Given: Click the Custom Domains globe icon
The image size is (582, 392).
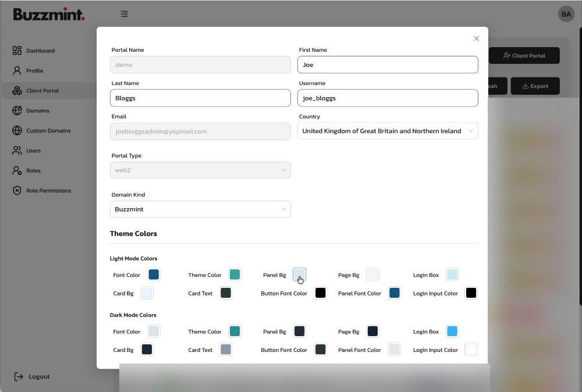Looking at the screenshot, I should coord(17,130).
